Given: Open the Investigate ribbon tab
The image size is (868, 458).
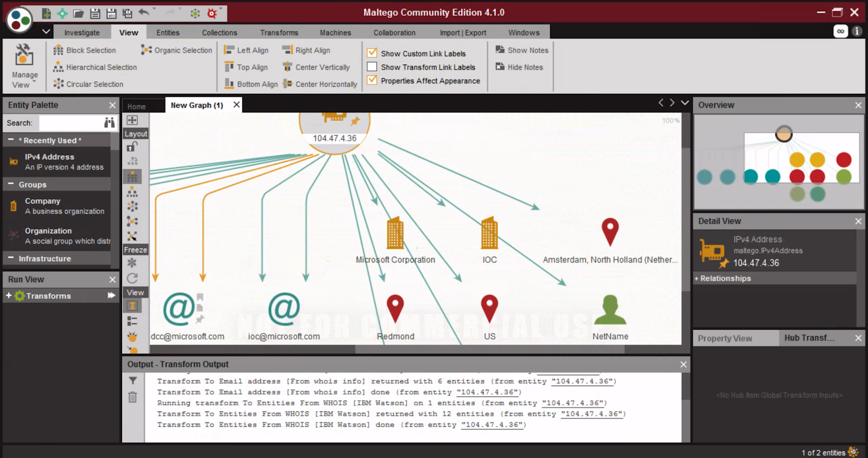Looking at the screenshot, I should point(82,33).
